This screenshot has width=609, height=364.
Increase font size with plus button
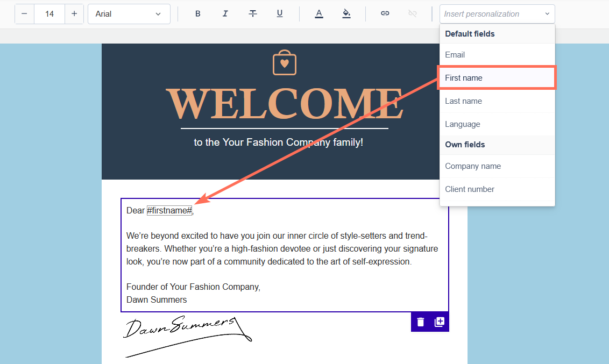(x=74, y=14)
